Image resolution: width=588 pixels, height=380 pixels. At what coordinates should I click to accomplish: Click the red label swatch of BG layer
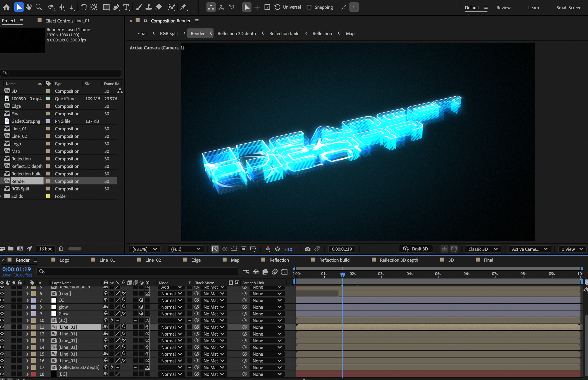point(34,374)
